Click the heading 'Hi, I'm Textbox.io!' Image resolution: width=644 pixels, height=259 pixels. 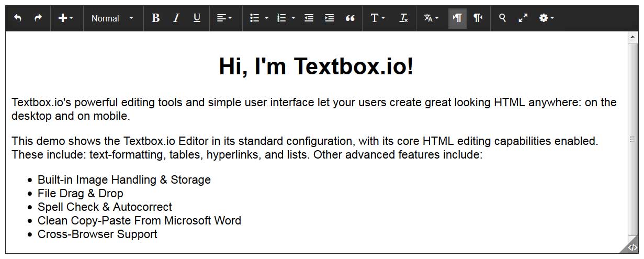tap(316, 66)
